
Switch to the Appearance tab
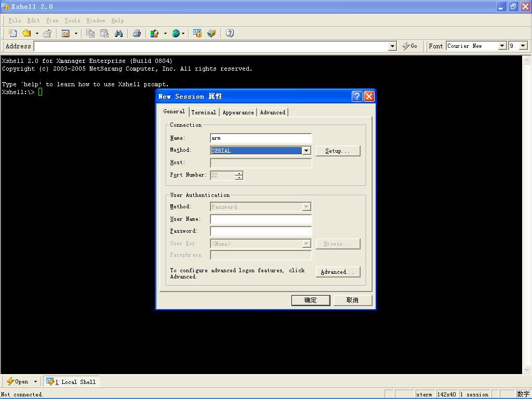pos(238,112)
